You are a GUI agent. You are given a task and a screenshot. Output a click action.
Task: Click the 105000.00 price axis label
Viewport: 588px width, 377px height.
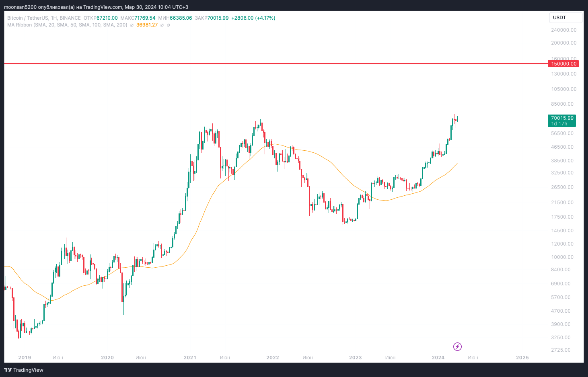[x=564, y=89]
